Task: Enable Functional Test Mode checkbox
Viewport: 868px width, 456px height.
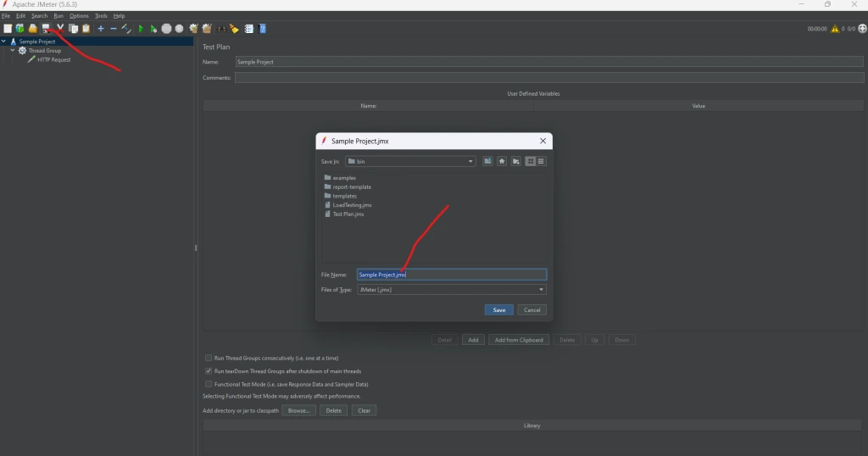Action: [x=209, y=384]
